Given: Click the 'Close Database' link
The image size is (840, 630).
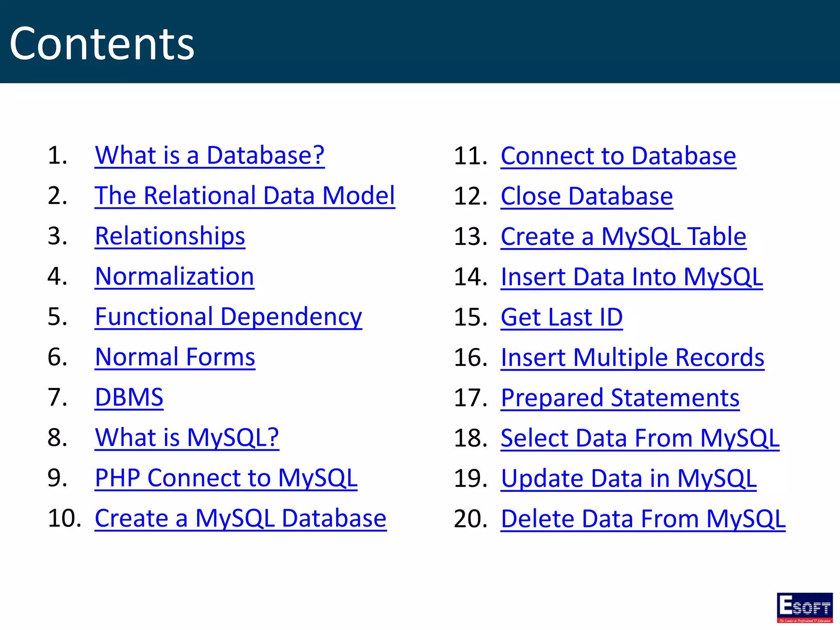Looking at the screenshot, I should pos(587,196).
